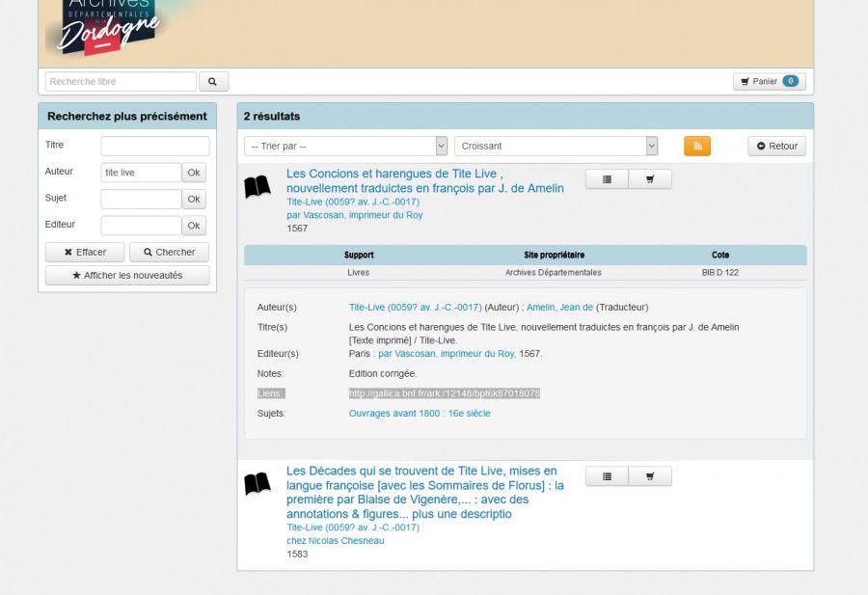Screen dimensions: 868x595
Task: Expand the Croissant sort order dropdown
Action: click(x=556, y=146)
